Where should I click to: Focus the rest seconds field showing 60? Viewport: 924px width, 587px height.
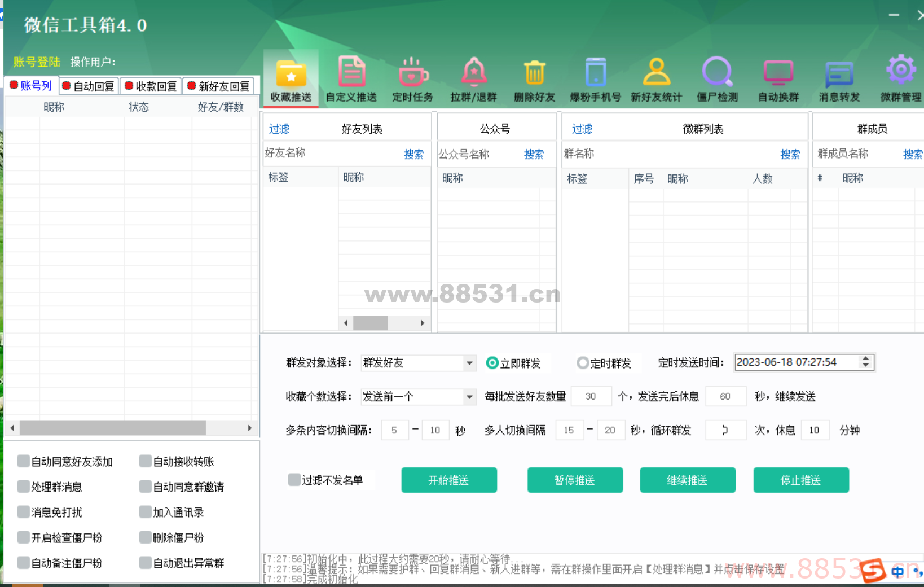click(x=726, y=397)
